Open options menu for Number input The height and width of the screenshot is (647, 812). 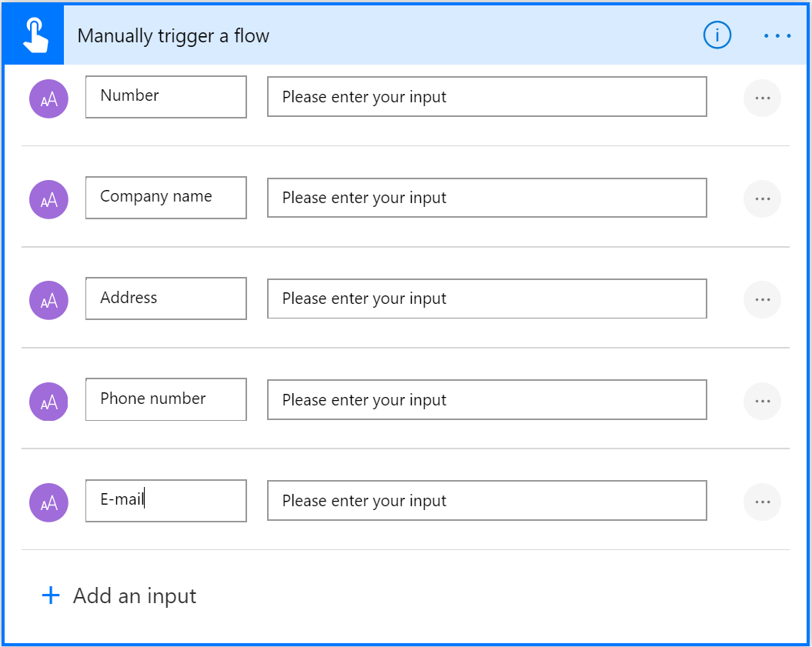pyautogui.click(x=762, y=98)
